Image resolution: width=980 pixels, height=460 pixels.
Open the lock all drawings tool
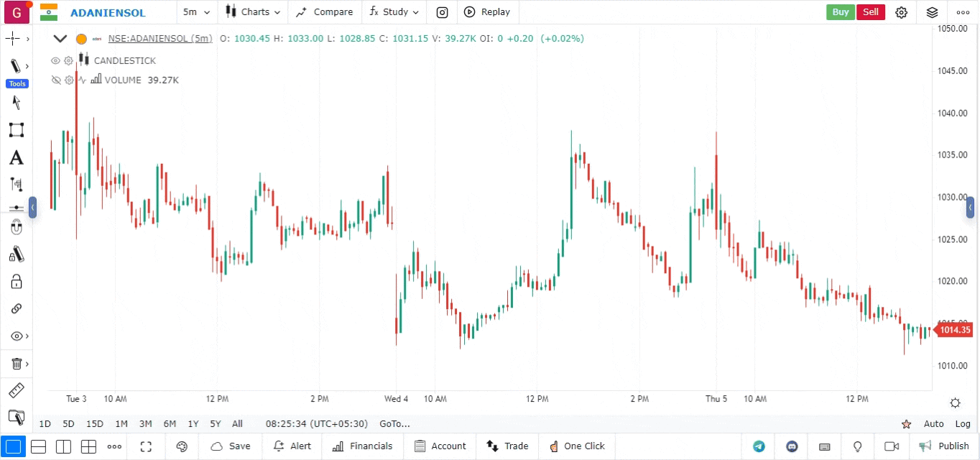(16, 281)
